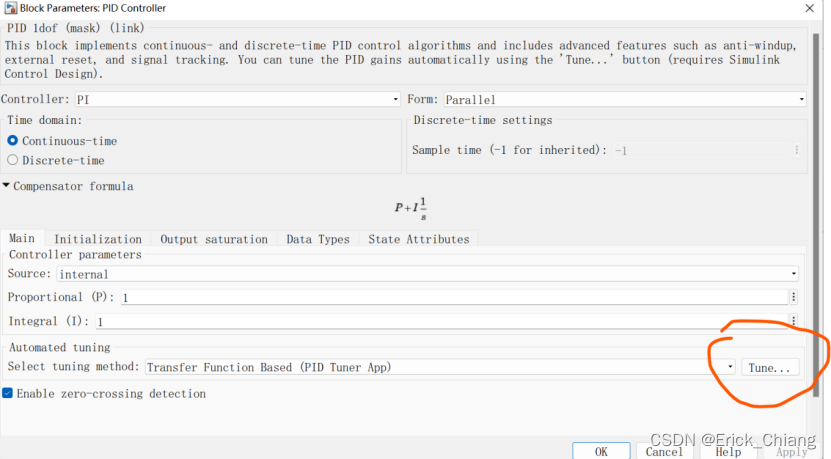Click the P+I/s compensator formula
Viewport: 831px width, 459px height.
click(411, 208)
